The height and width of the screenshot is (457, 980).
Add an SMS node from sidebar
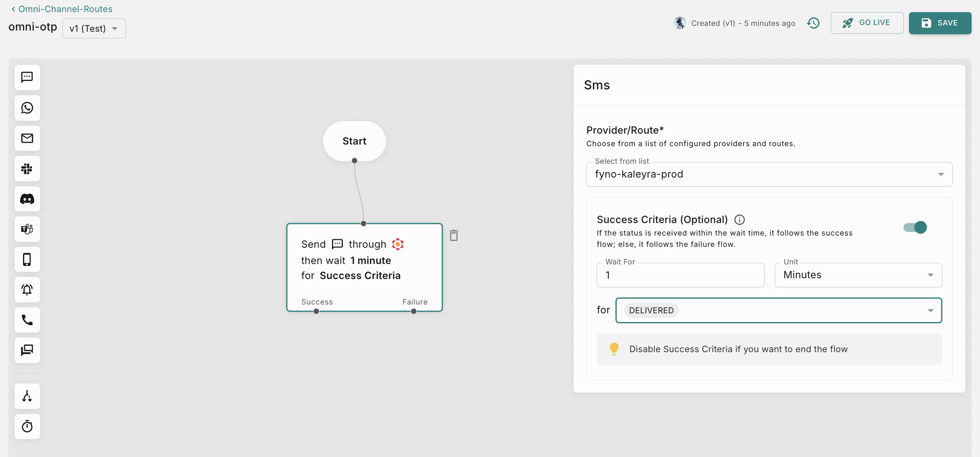click(x=27, y=77)
